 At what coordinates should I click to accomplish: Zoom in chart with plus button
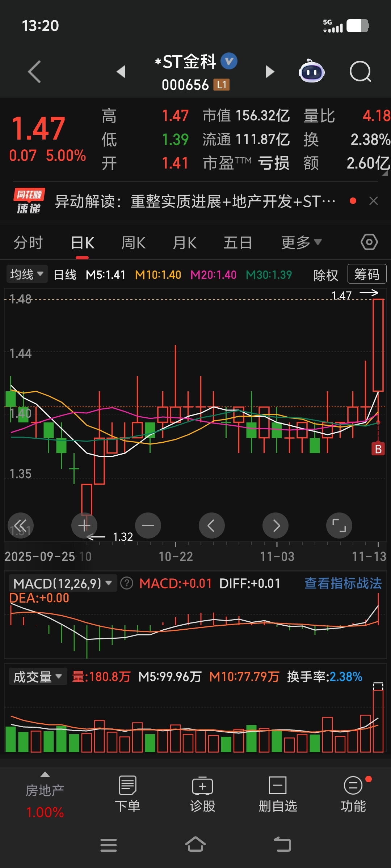coord(84,526)
